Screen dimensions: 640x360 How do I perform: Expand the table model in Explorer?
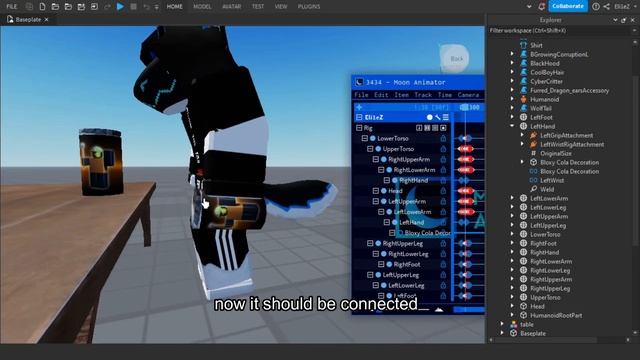click(502, 324)
